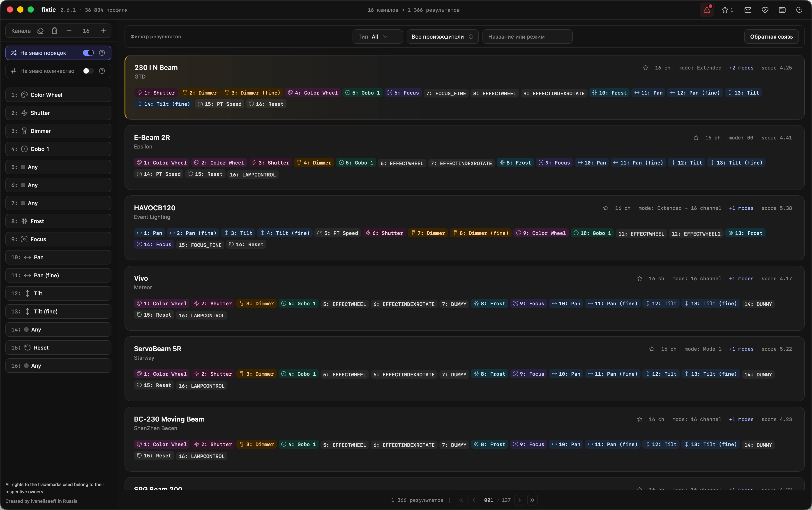Open channel 4 Gobo 1 selector
Image resolution: width=812 pixels, height=510 pixels.
[x=58, y=149]
